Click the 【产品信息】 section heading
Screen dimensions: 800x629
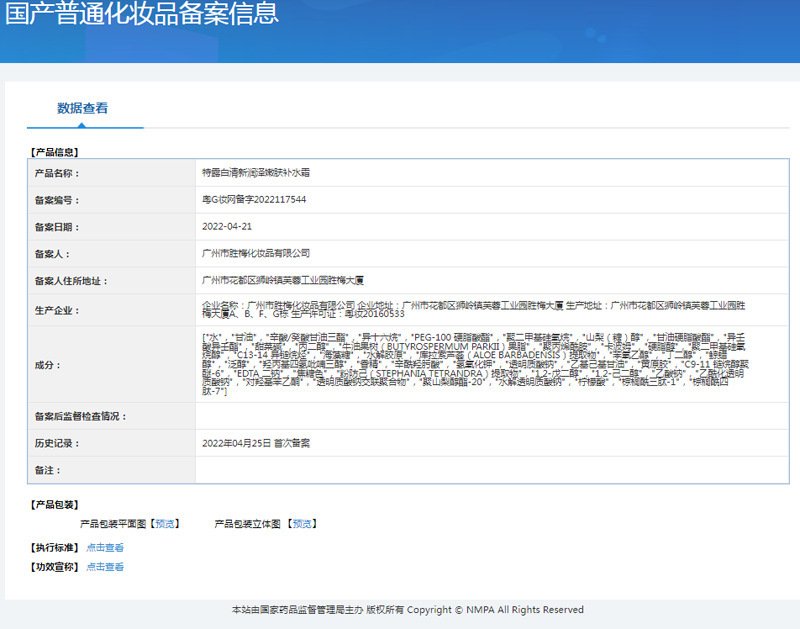coord(56,152)
